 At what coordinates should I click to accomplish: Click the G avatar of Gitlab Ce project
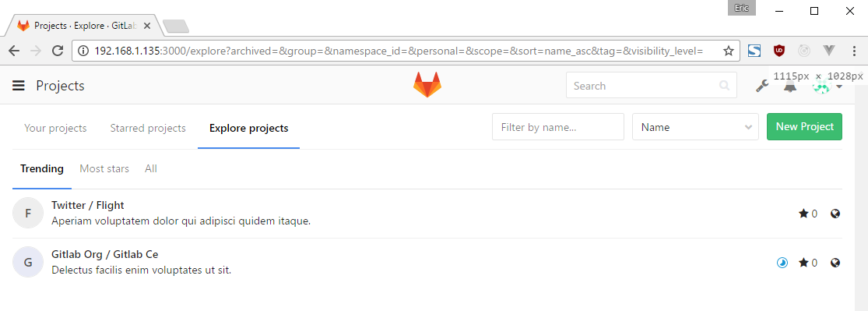(28, 262)
